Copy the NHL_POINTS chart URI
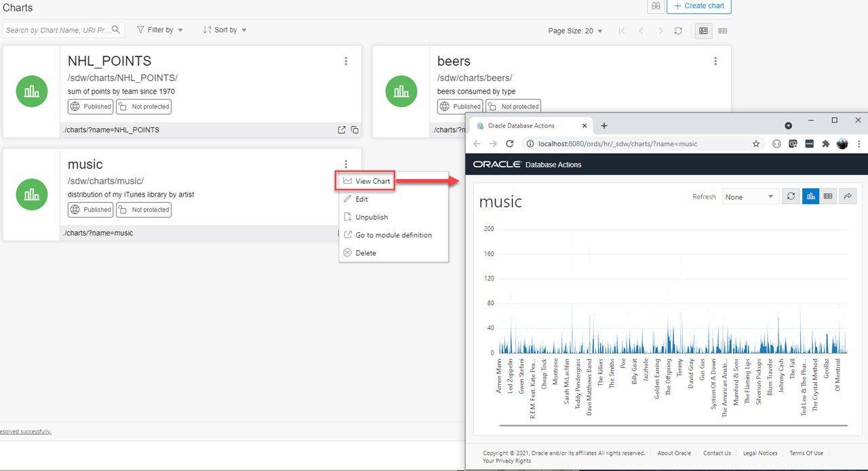This screenshot has height=471, width=868. (x=355, y=129)
